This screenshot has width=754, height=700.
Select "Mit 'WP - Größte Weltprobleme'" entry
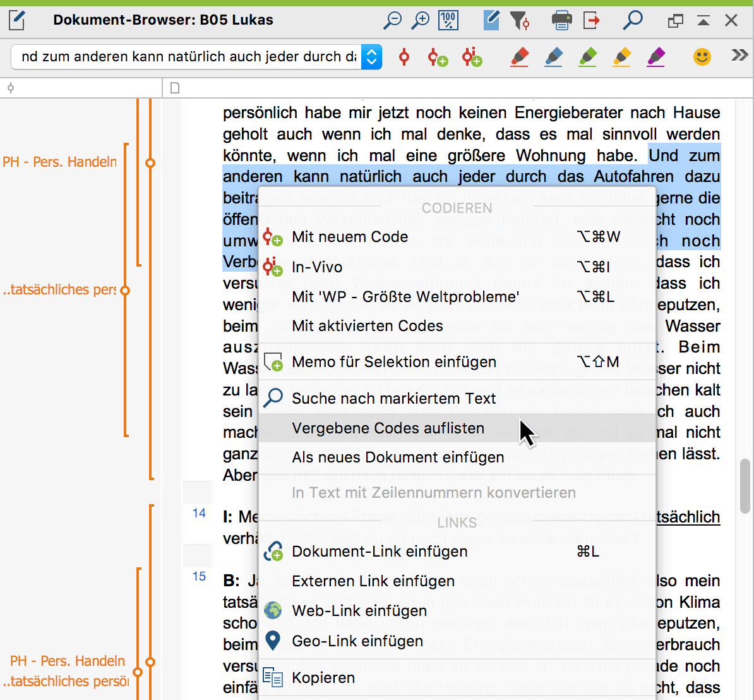[457, 296]
